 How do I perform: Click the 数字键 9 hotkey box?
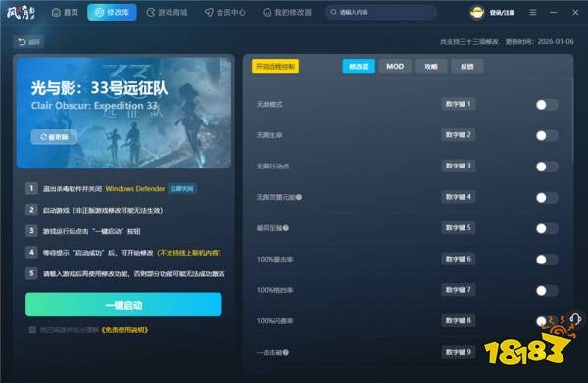click(x=459, y=352)
